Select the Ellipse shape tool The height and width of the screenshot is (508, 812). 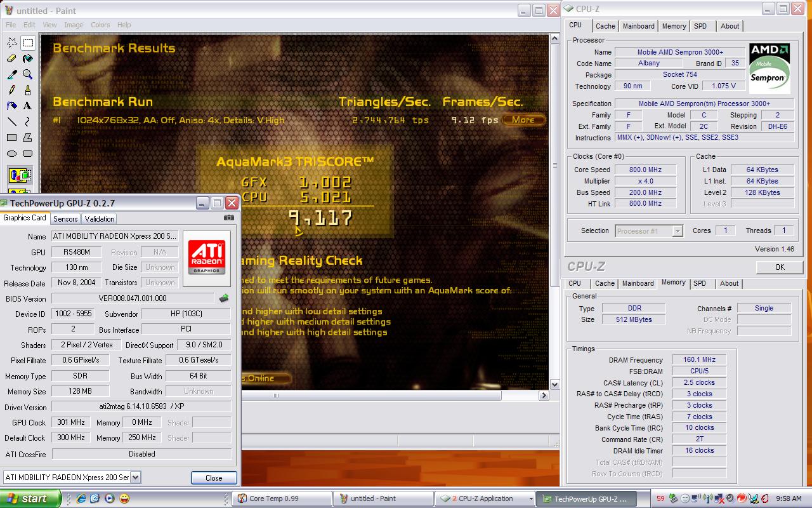pos(12,153)
